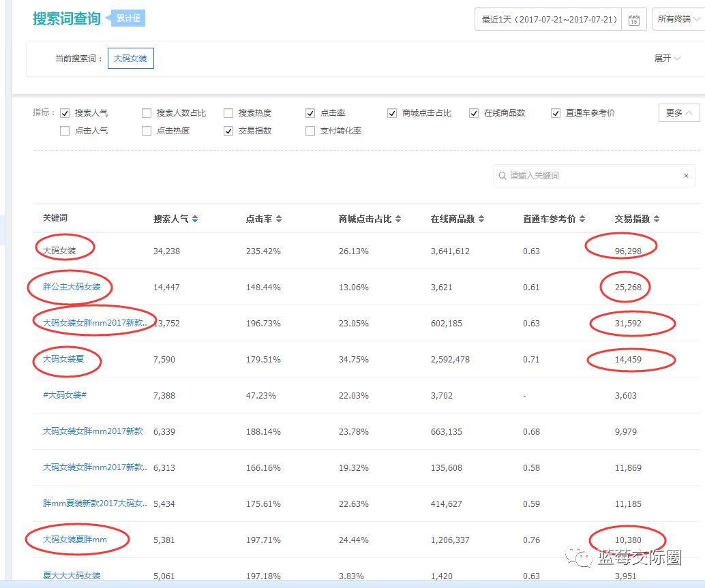Sort by 点击率 column arrows

tap(279, 219)
